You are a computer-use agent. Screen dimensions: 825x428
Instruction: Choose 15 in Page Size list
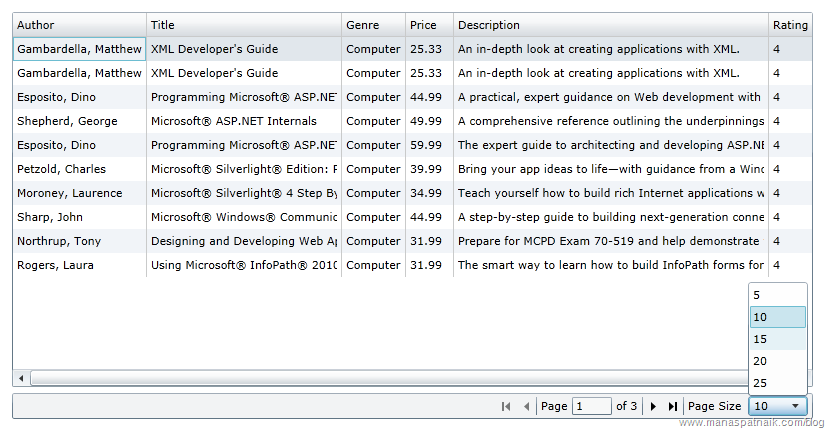coord(778,340)
